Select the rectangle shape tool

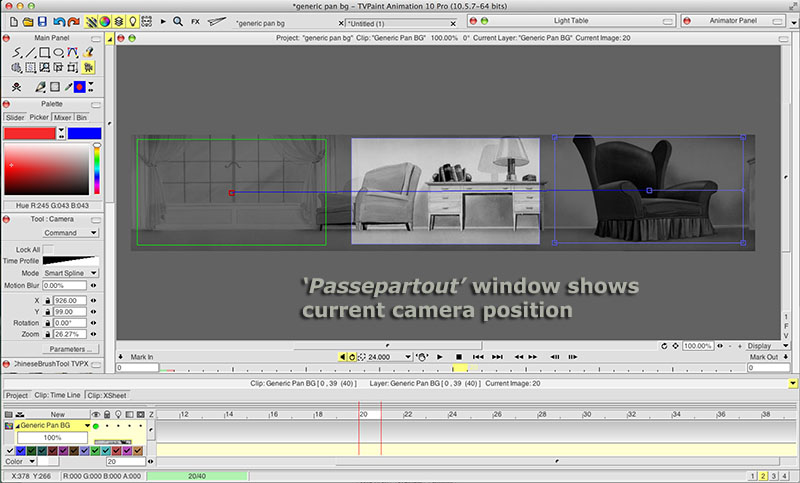44,52
